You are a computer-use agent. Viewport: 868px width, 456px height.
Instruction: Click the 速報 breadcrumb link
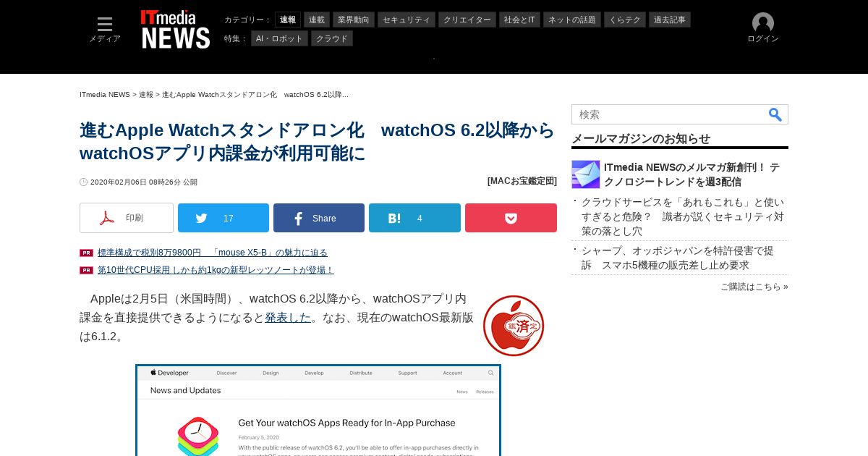click(x=146, y=95)
